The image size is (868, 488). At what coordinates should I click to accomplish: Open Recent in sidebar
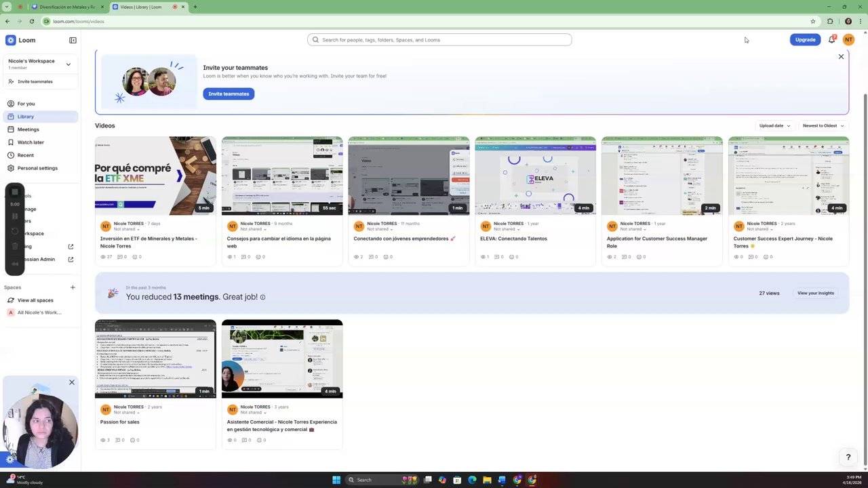point(39,155)
